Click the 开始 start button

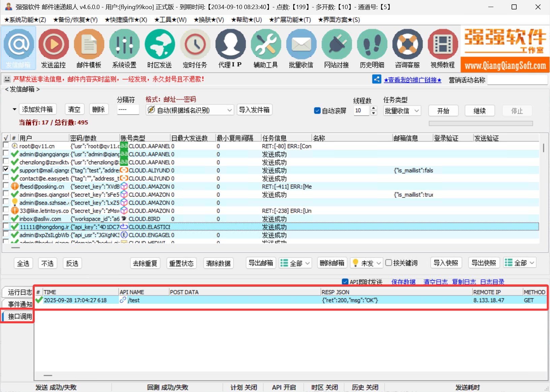443,111
